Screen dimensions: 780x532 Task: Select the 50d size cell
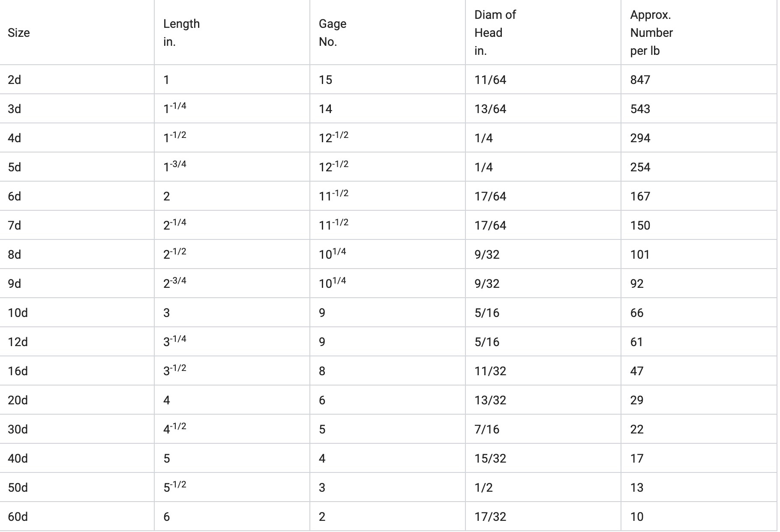[x=18, y=487]
